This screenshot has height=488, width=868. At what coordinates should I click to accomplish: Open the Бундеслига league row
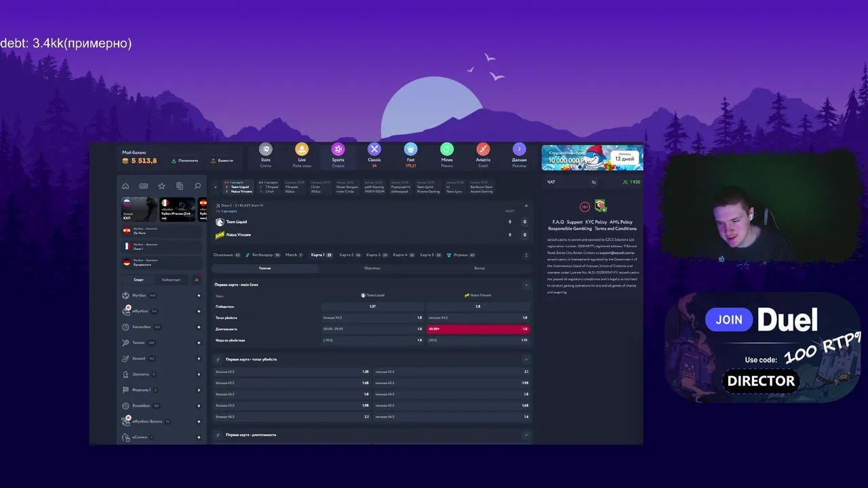click(x=161, y=262)
